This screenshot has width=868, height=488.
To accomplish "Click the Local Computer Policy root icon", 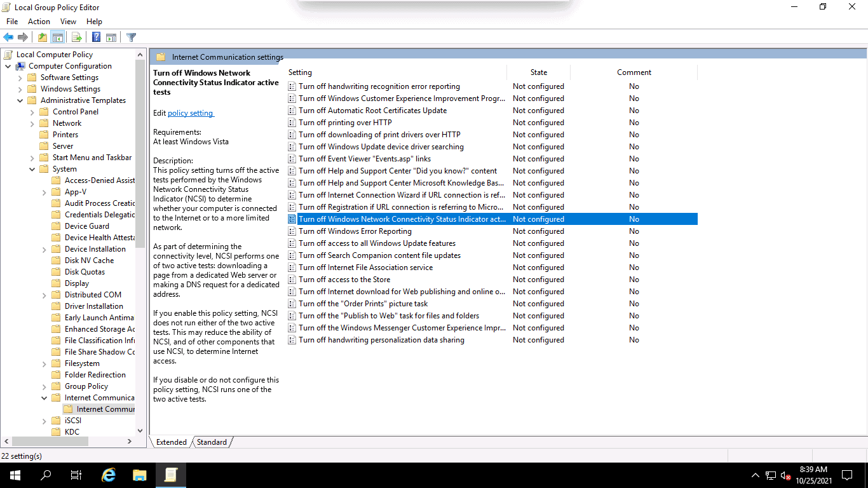I will [x=8, y=55].
